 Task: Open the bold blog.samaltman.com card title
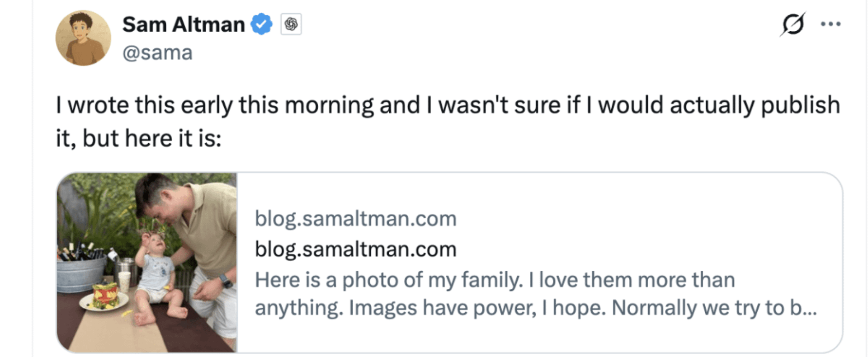coord(356,249)
